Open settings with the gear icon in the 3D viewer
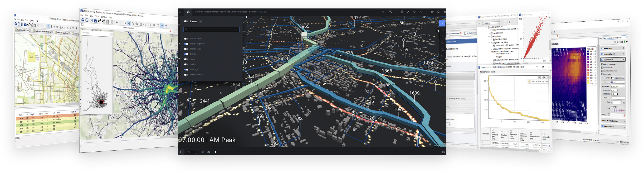This screenshot has width=644, height=173. (x=438, y=12)
